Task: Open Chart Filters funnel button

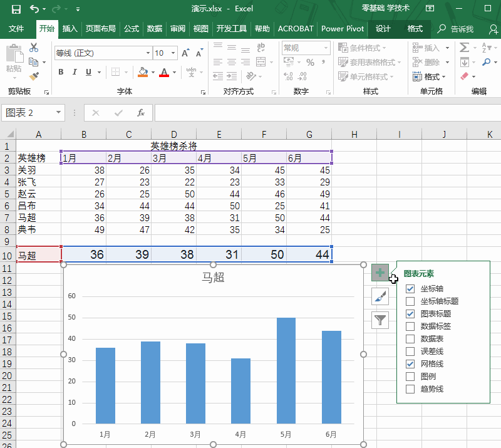Action: tap(380, 320)
